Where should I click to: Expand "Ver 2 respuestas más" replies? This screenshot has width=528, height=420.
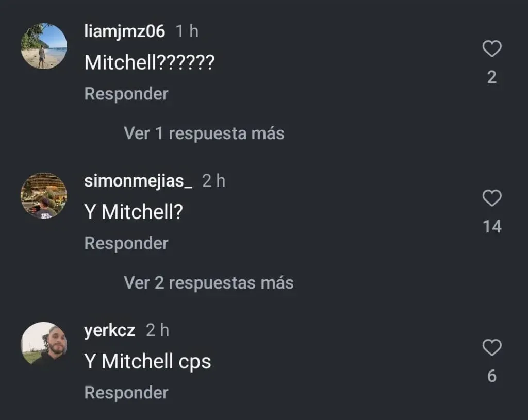[x=209, y=283]
